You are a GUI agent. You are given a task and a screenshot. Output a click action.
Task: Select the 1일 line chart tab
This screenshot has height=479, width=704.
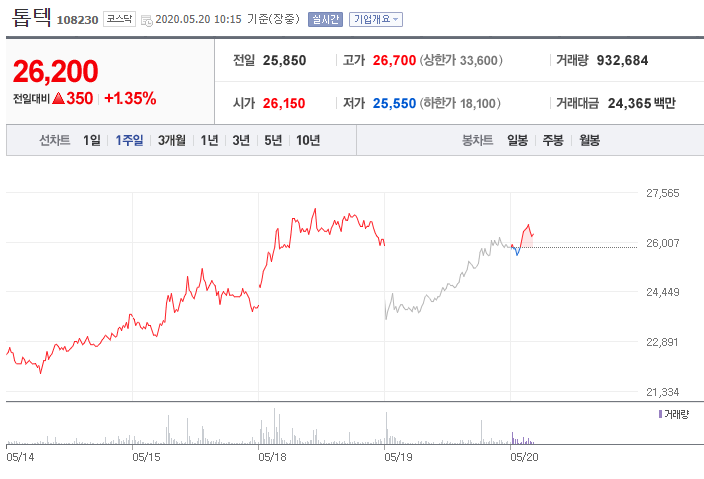click(x=92, y=141)
